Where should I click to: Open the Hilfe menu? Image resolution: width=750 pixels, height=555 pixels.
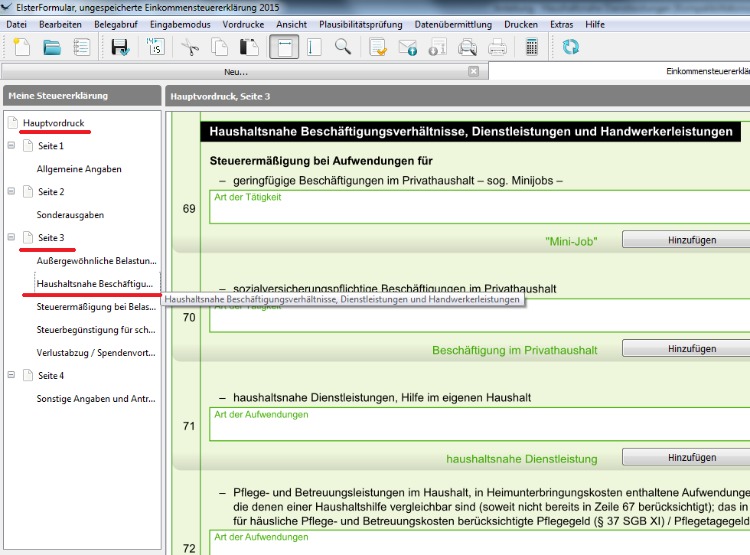coord(595,24)
